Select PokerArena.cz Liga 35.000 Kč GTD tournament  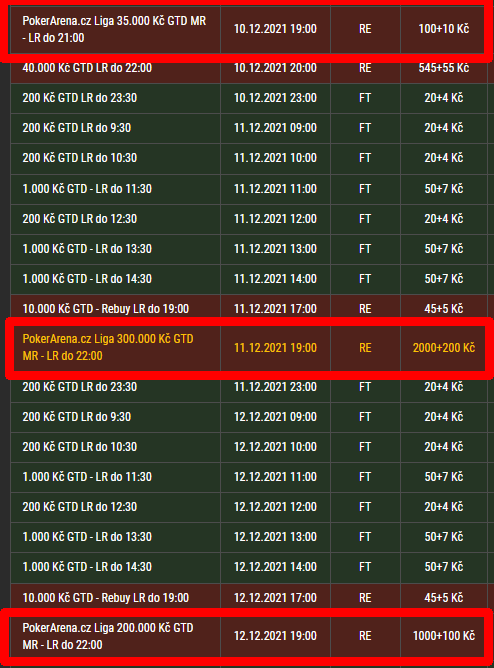(247, 29)
